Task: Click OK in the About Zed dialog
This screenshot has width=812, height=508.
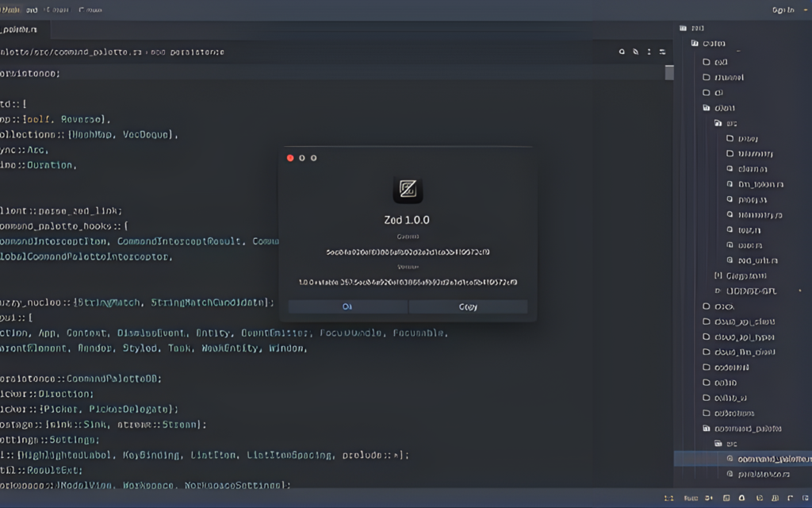Action: (347, 307)
